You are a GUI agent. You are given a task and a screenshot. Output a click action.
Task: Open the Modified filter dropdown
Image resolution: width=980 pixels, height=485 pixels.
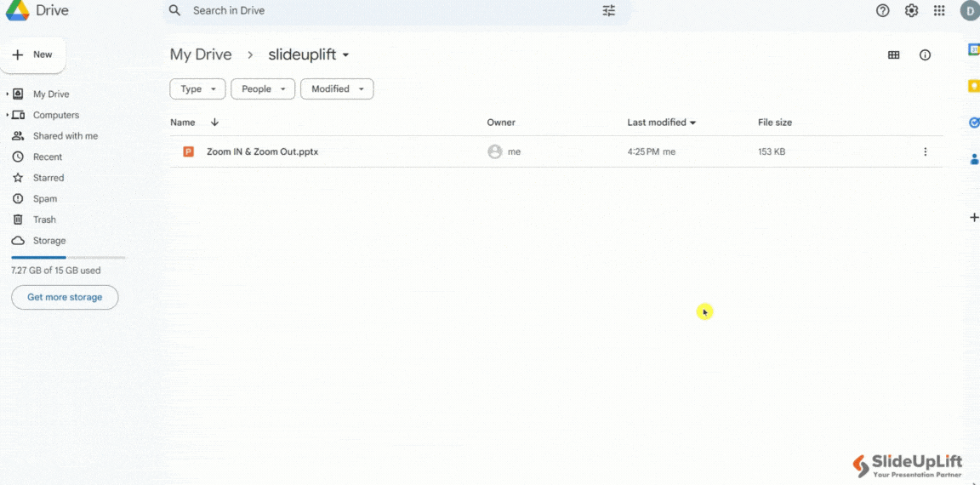(x=337, y=88)
